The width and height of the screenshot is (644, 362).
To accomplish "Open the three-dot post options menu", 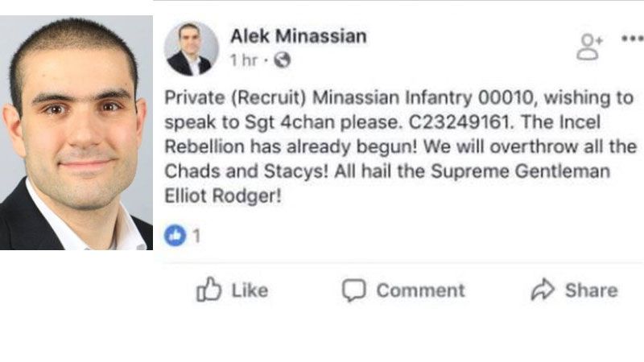I will (632, 39).
